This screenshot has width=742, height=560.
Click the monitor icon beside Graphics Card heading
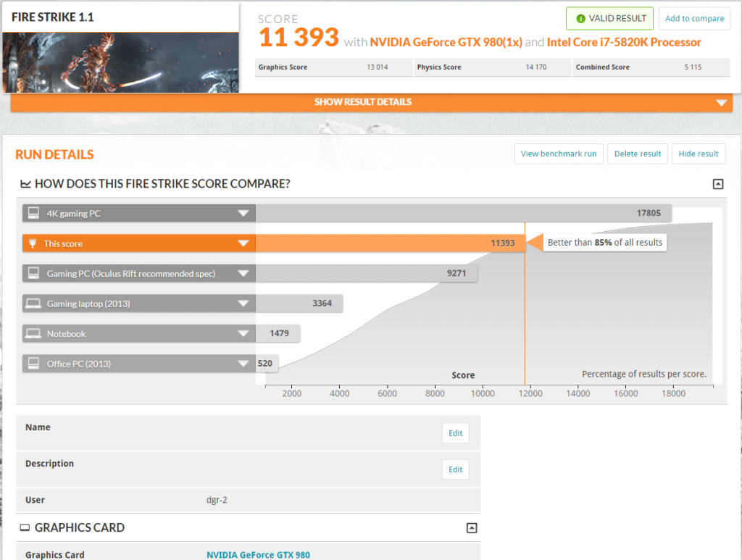(25, 528)
